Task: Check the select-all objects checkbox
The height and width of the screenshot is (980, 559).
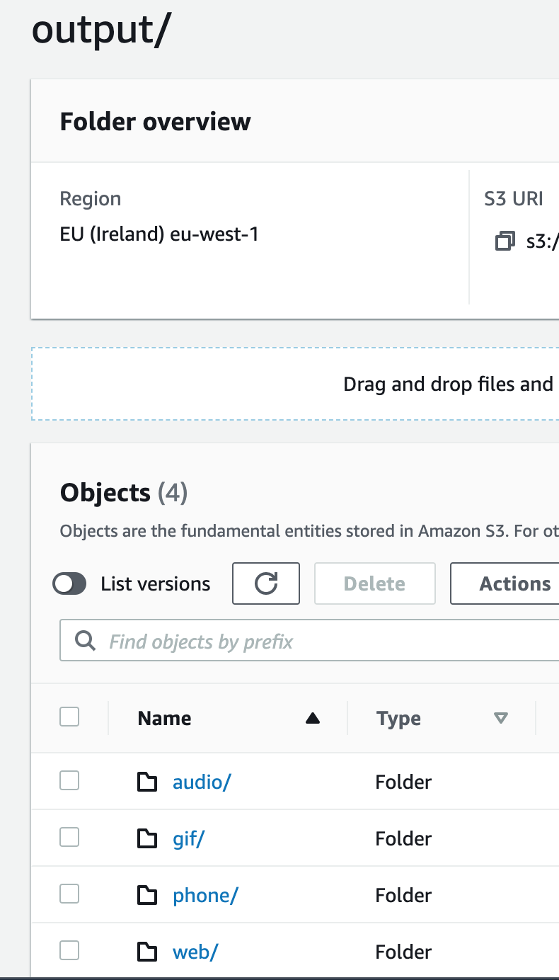Action: click(69, 717)
